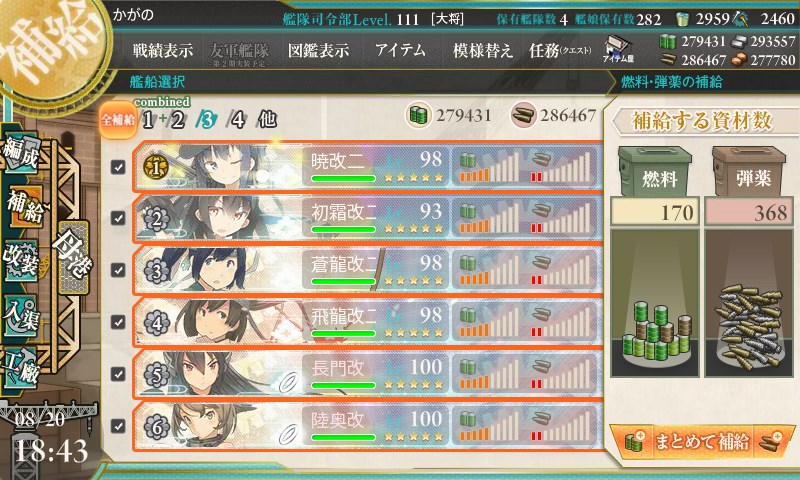Viewport: 800px width, 480px height.
Task: Toggle the checkbox next to 蒼龍改二
Action: (x=118, y=270)
